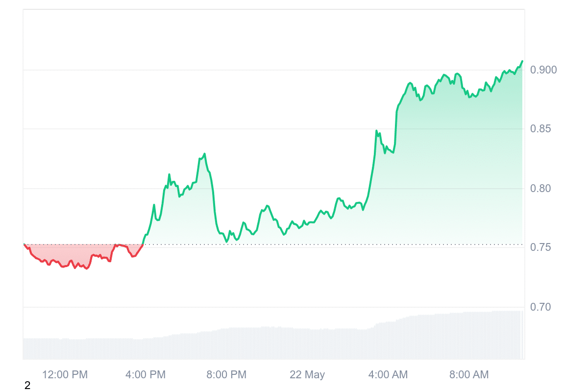This screenshot has width=588, height=392.
Task: Click the 4:00 AM time axis label
Action: pyautogui.click(x=388, y=375)
